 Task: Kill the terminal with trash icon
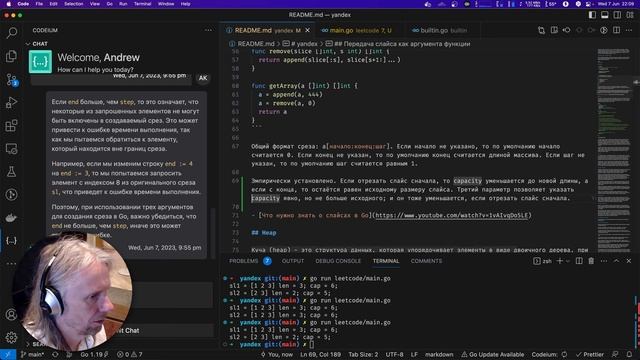pos(591,261)
